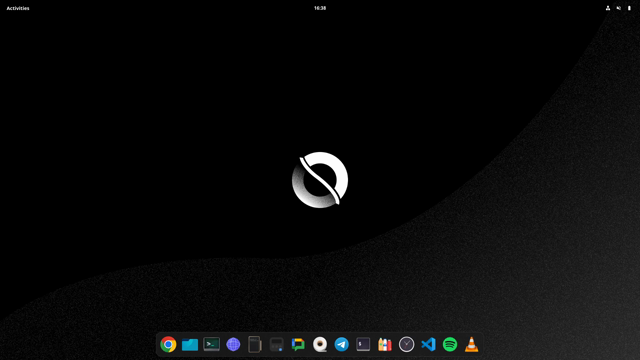Open Visual Studio Code from dock

pos(428,344)
